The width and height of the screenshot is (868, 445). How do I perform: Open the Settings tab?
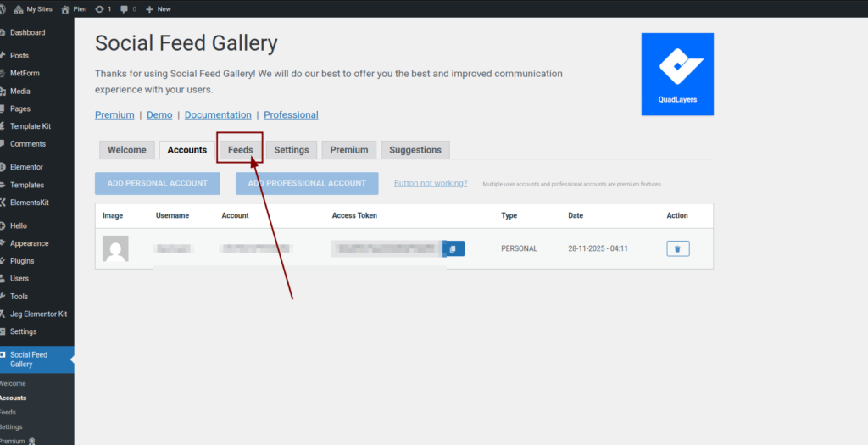click(x=292, y=150)
